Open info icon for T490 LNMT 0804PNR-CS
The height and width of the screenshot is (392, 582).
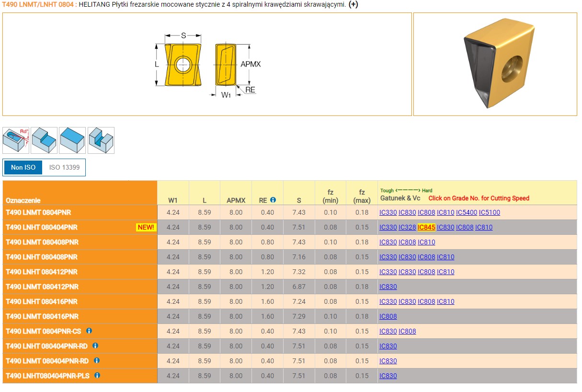(89, 331)
